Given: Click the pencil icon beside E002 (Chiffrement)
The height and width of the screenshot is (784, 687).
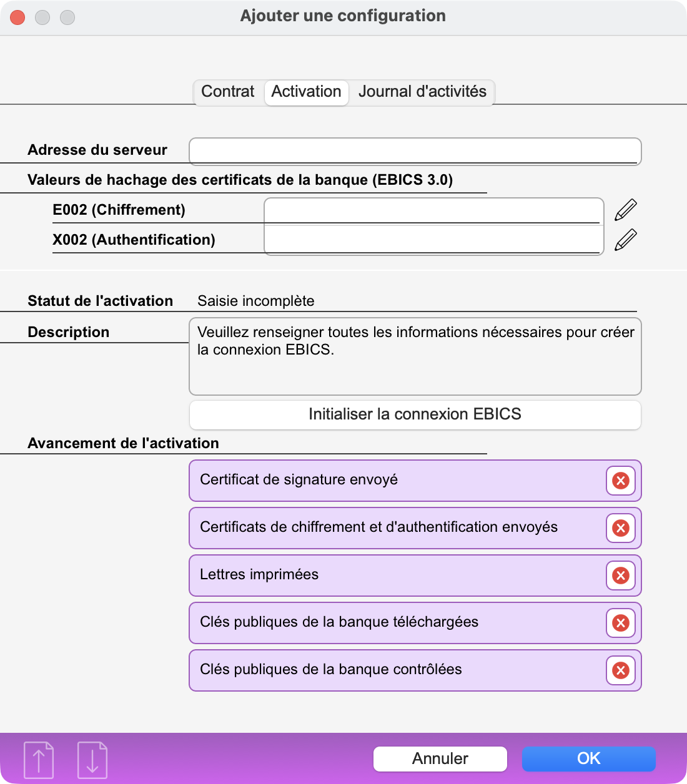Looking at the screenshot, I should (626, 210).
